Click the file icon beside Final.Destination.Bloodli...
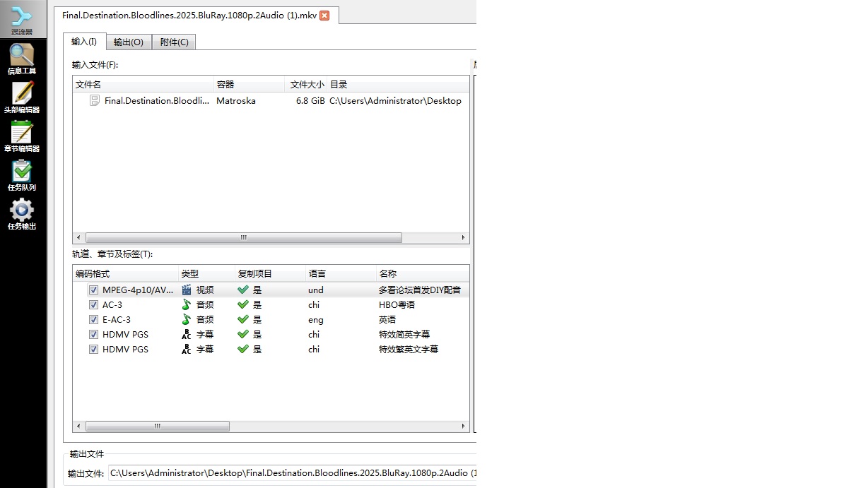868x488 pixels. pyautogui.click(x=95, y=101)
